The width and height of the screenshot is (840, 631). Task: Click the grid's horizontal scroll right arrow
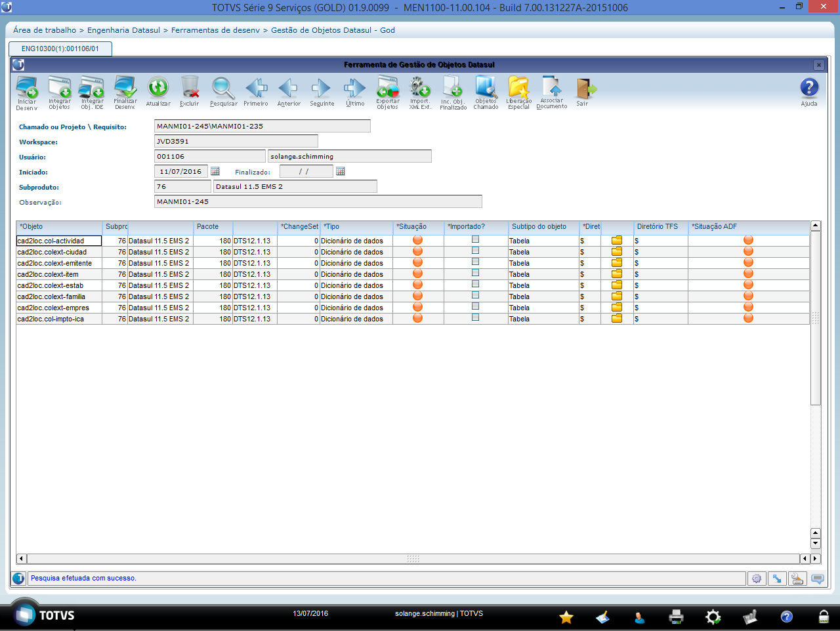(816, 559)
